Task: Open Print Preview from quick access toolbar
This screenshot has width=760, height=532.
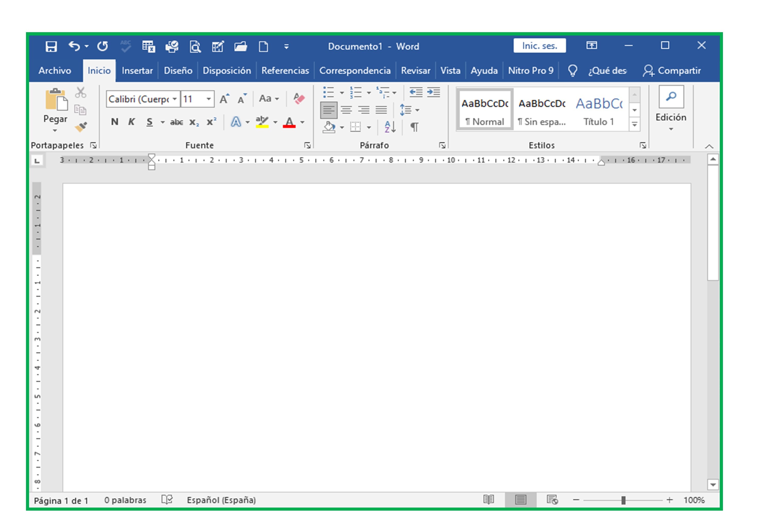Action: point(195,46)
